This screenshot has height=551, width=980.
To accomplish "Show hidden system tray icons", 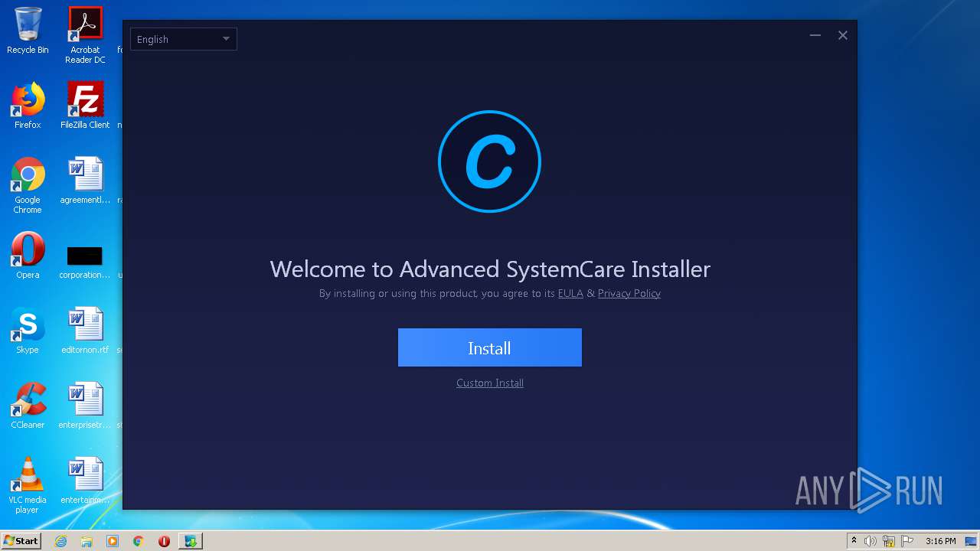I will [854, 541].
